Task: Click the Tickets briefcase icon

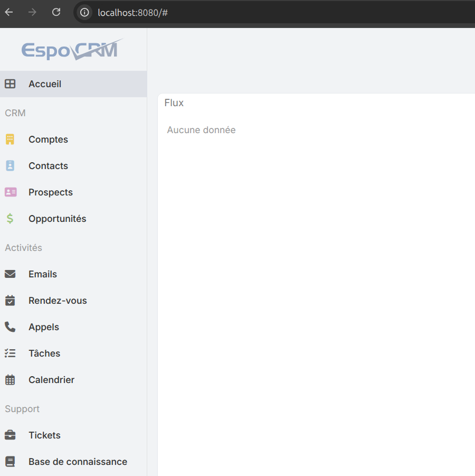Action: tap(10, 435)
